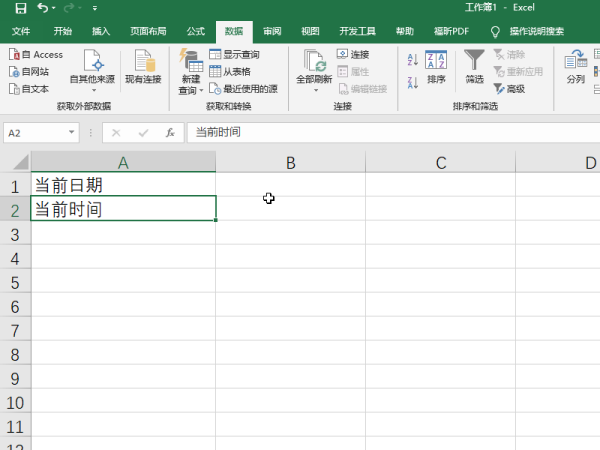Import data 自文本
This screenshot has height=450, width=600.
29,89
